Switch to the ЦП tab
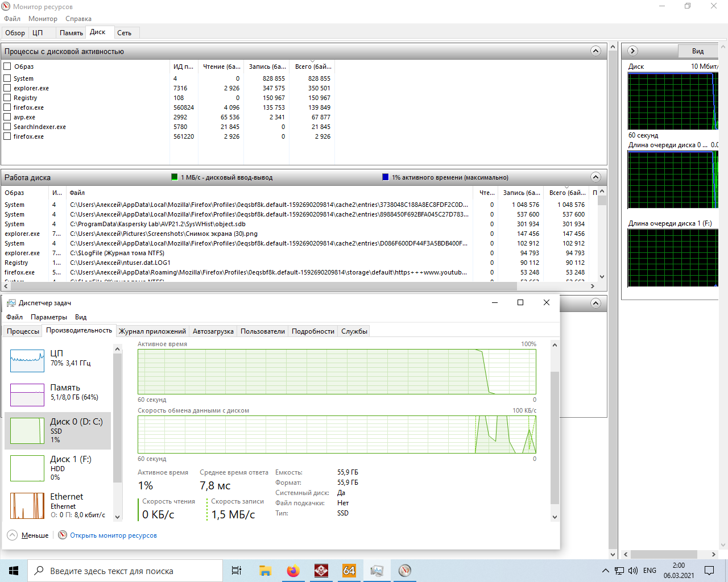The height and width of the screenshot is (582, 728). point(38,33)
